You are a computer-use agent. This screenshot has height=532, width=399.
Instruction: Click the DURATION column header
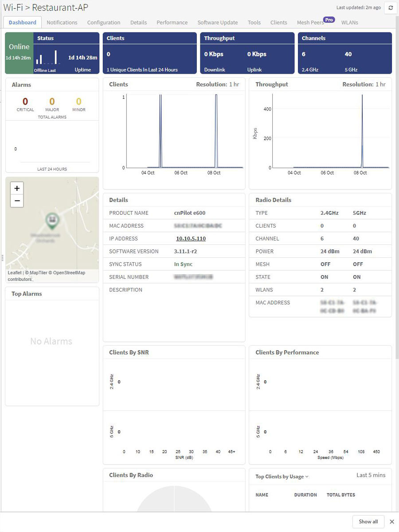[305, 495]
